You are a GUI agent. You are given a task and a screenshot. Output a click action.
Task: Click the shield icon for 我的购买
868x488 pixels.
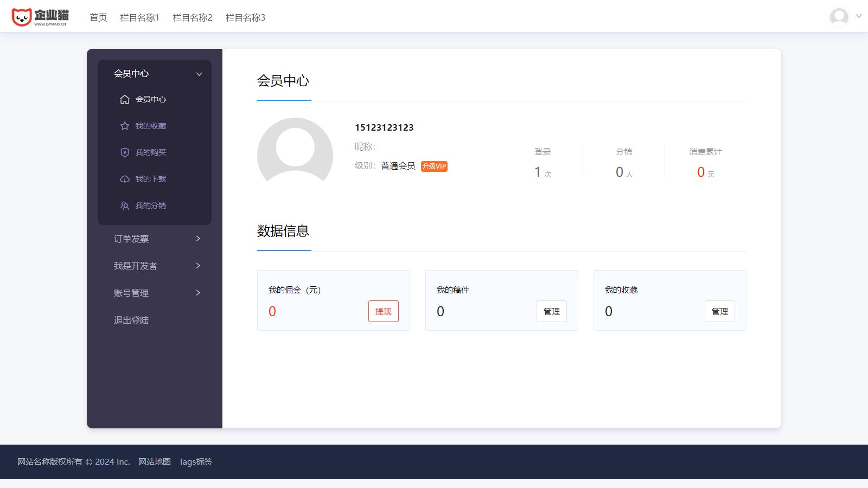[125, 152]
